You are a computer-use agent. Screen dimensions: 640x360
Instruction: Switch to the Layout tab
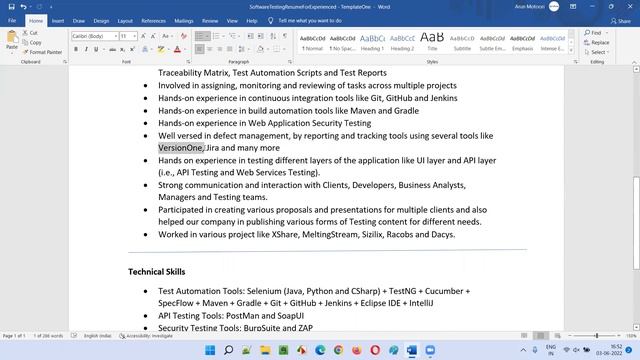pos(125,21)
